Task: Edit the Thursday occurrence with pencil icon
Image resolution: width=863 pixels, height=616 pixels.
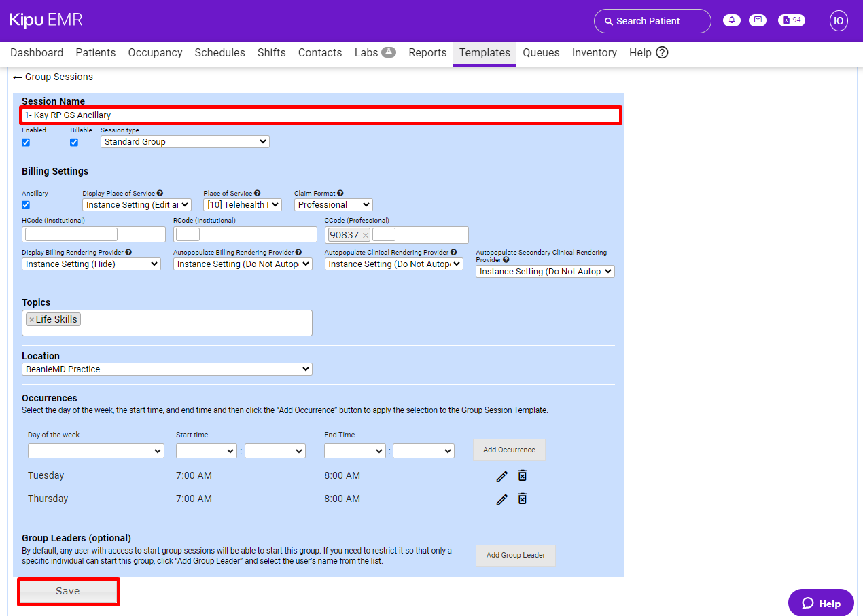Action: pos(501,499)
